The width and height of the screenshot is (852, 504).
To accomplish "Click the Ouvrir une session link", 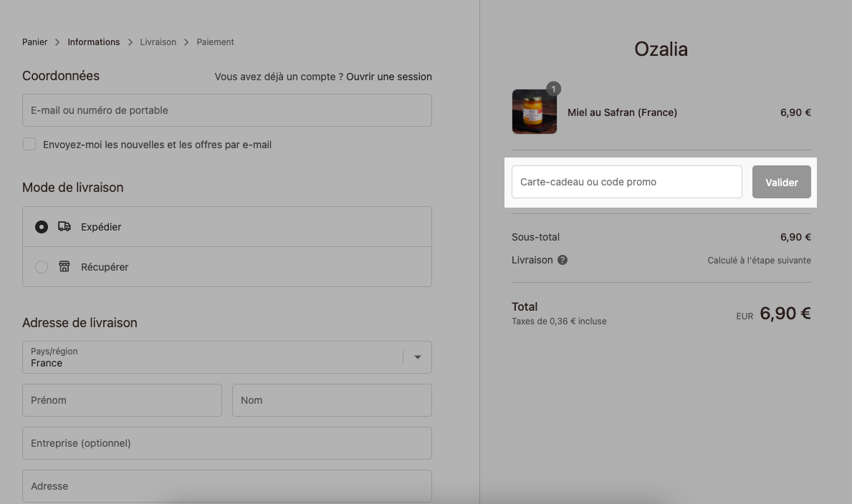I will [x=389, y=77].
